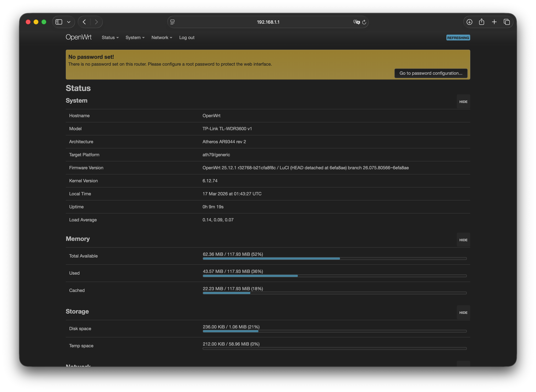Reload the page with the refresh icon

coord(364,22)
